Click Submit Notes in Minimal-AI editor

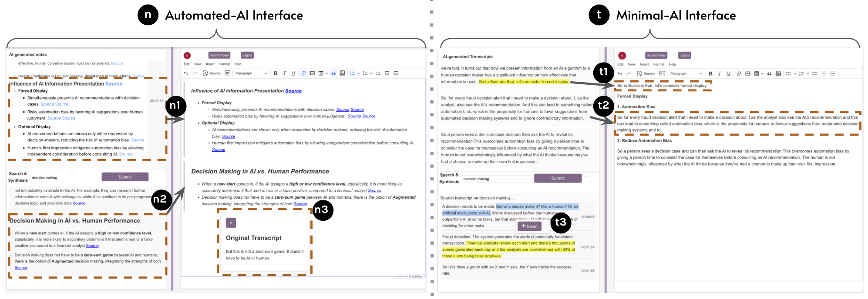(x=656, y=55)
